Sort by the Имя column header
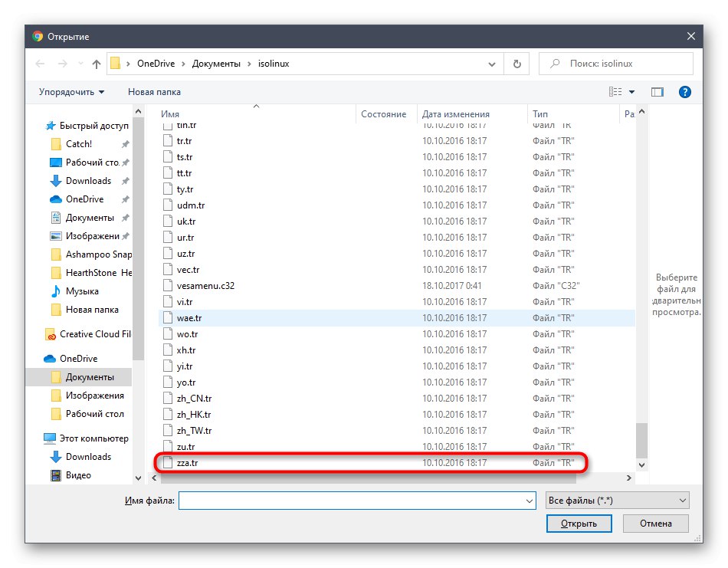Viewport: 728px width, 568px height. 170,113
